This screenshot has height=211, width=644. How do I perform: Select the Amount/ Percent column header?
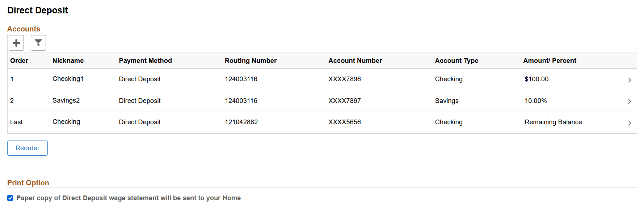pyautogui.click(x=550, y=60)
